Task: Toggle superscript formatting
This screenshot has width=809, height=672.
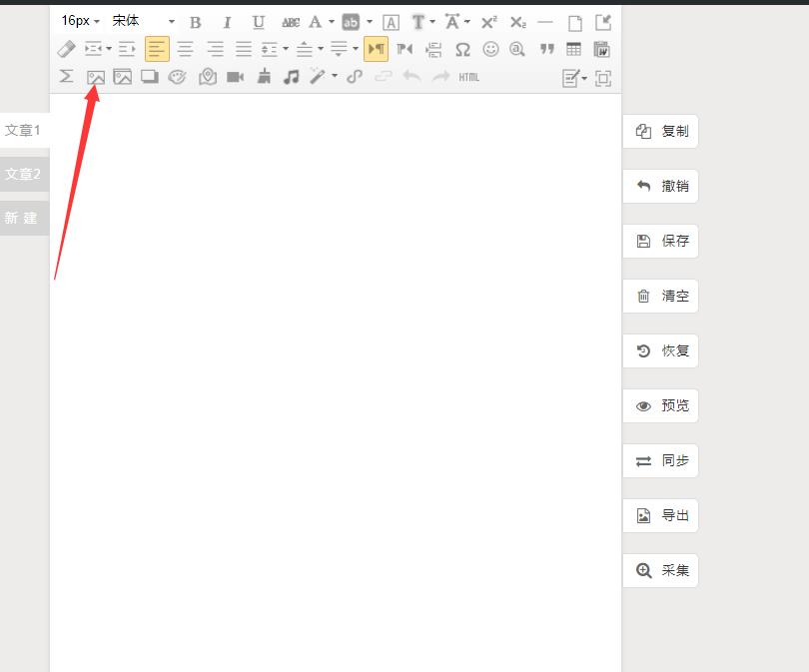Action: tap(488, 22)
